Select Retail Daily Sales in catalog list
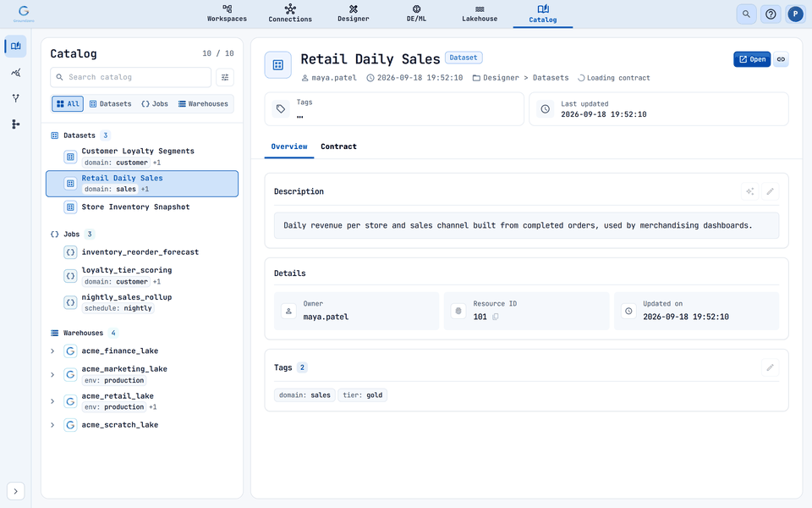This screenshot has height=508, width=812. pos(142,184)
